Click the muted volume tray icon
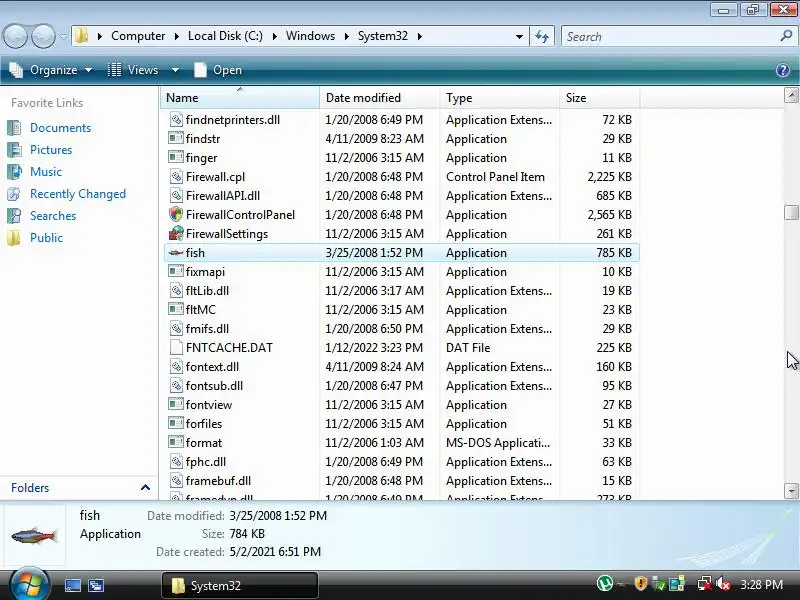The width and height of the screenshot is (800, 600). [x=723, y=584]
